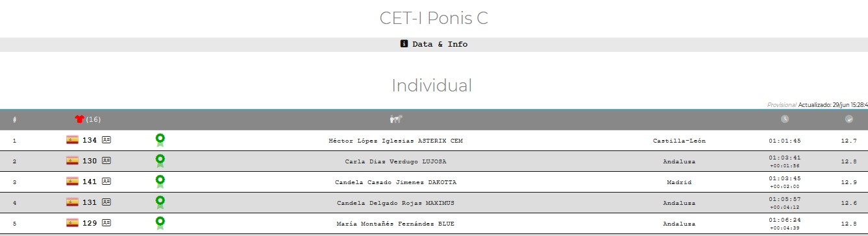The image size is (868, 236).
Task: Open the Data & Info bar
Action: (x=434, y=45)
